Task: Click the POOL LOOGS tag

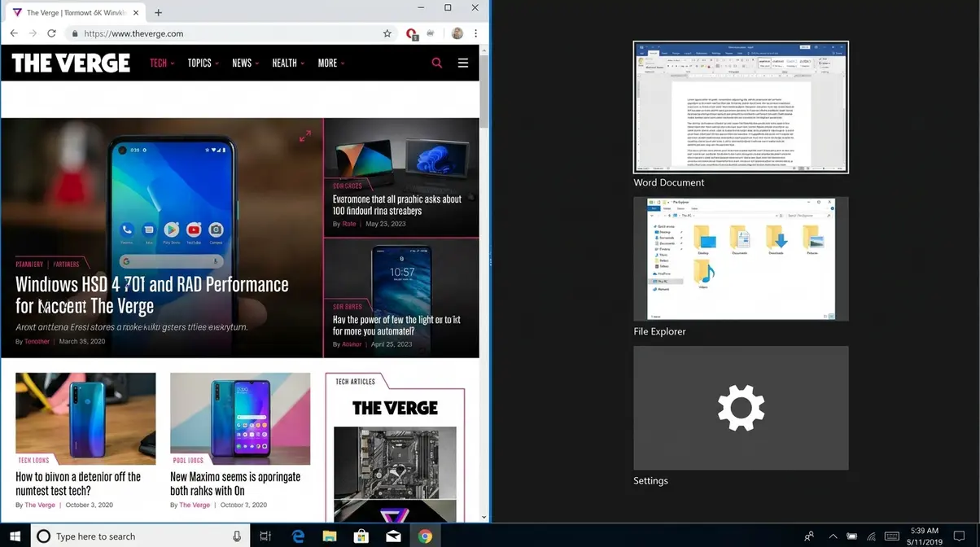Action: pos(188,460)
